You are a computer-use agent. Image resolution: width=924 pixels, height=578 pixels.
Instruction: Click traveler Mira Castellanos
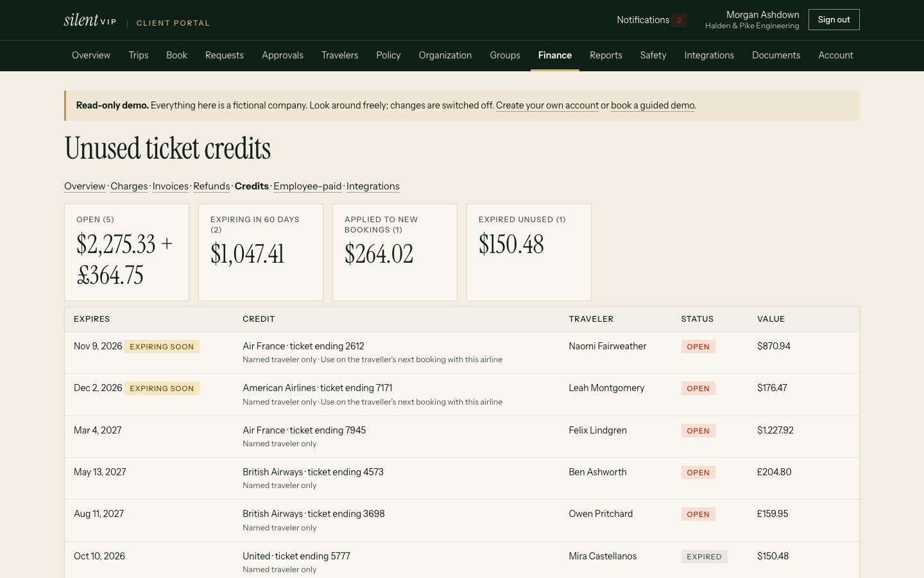[x=603, y=556]
